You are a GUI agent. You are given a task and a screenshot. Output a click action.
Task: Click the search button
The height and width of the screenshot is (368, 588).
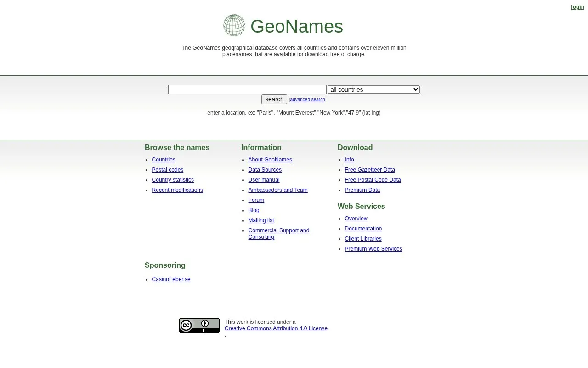point(274,99)
